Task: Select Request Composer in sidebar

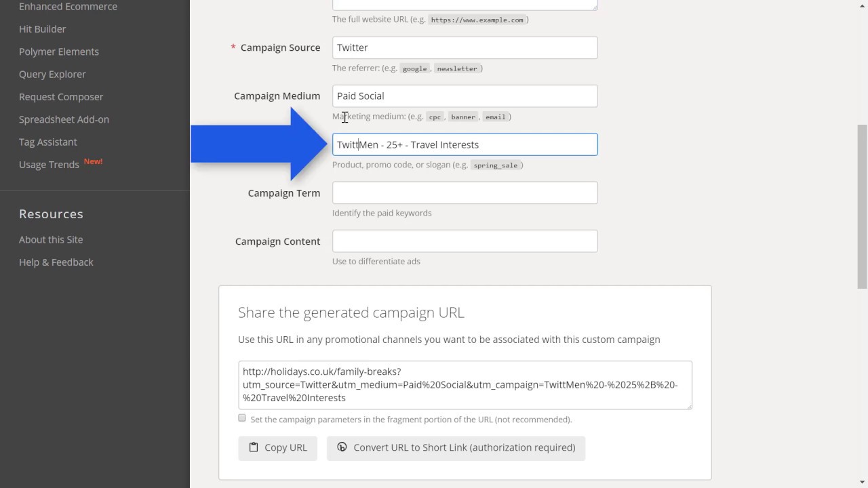Action: click(61, 97)
